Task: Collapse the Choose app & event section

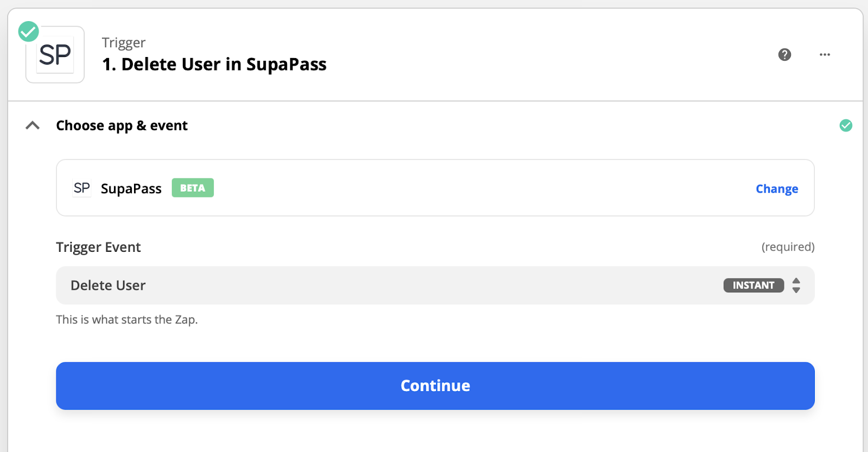Action: pos(33,125)
